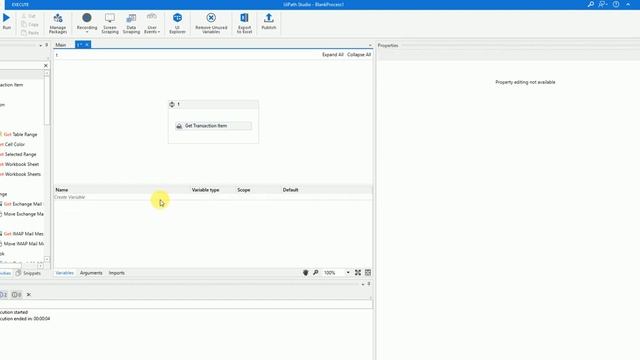The height and width of the screenshot is (360, 640).
Task: Switch to the Main workflow tab
Action: 61,45
